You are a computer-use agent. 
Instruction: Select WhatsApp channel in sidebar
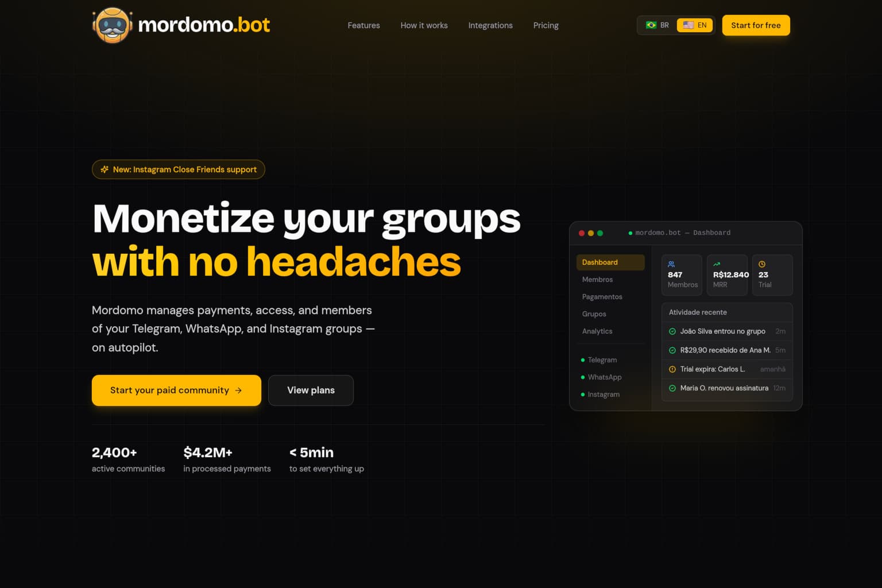pyautogui.click(x=610, y=377)
